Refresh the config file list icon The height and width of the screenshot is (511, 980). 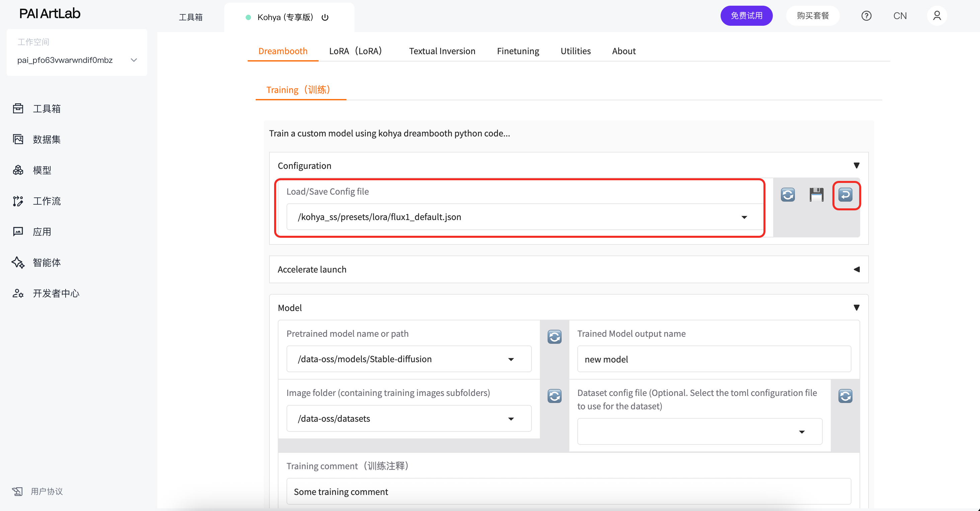pyautogui.click(x=788, y=195)
